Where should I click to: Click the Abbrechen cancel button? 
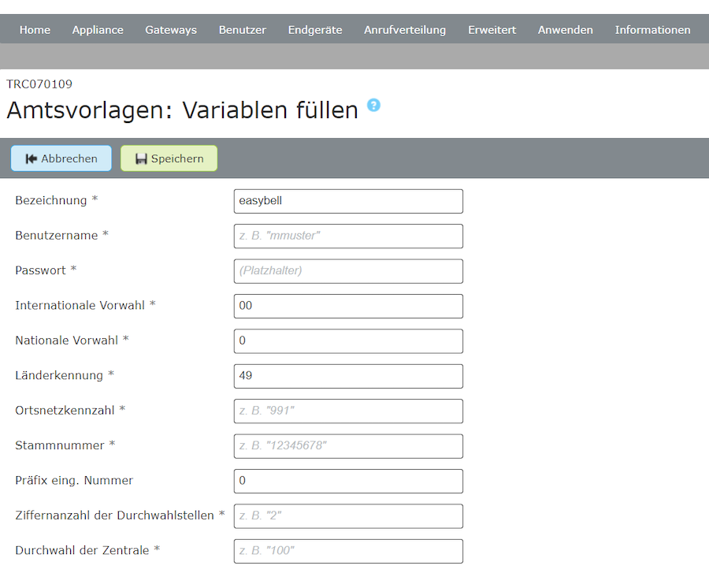pos(61,158)
